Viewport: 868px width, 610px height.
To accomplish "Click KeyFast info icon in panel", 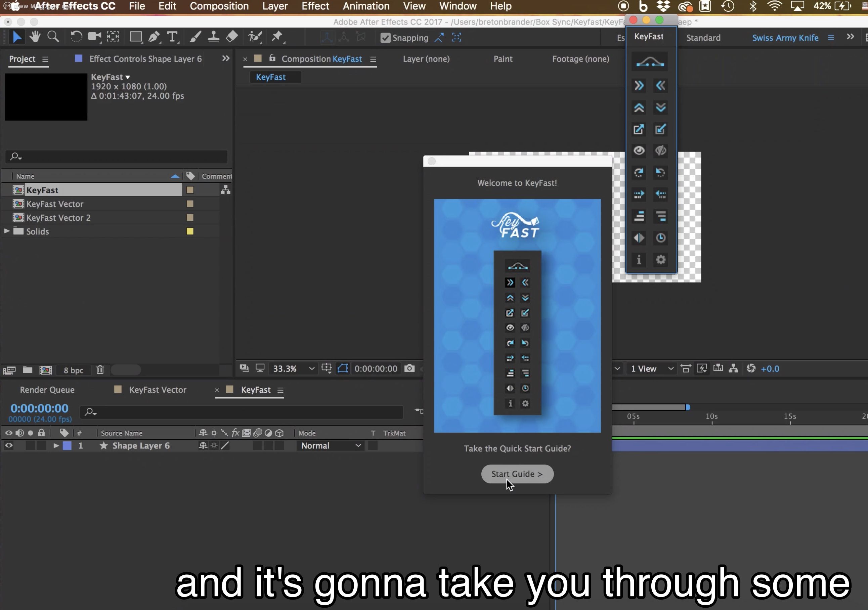I will 639,260.
